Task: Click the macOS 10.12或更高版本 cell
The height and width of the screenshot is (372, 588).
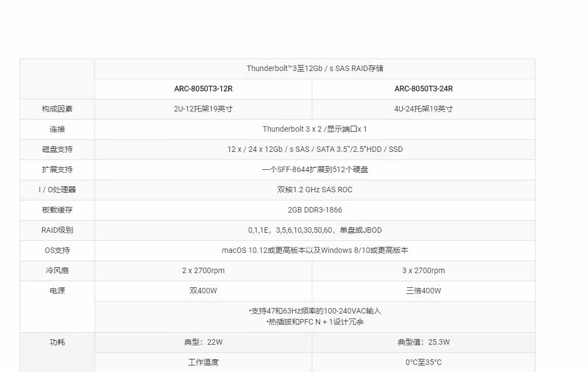Action: (314, 251)
